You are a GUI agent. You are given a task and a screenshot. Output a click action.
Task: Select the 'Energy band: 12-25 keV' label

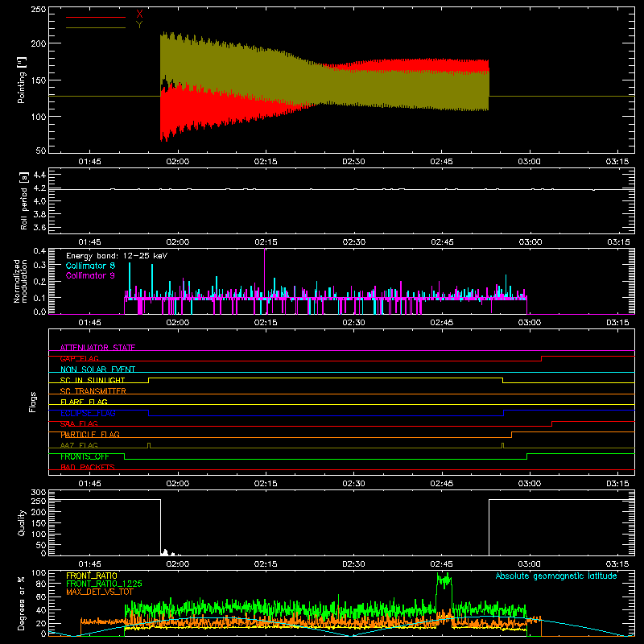pos(117,256)
